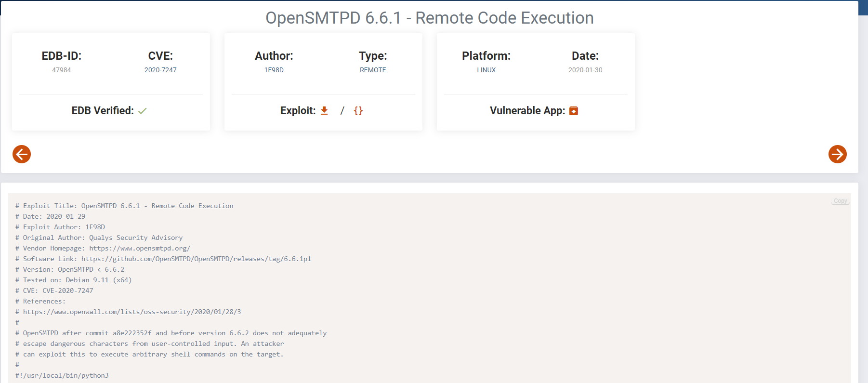
Task: Select the date value 2020-01-30
Action: click(585, 70)
